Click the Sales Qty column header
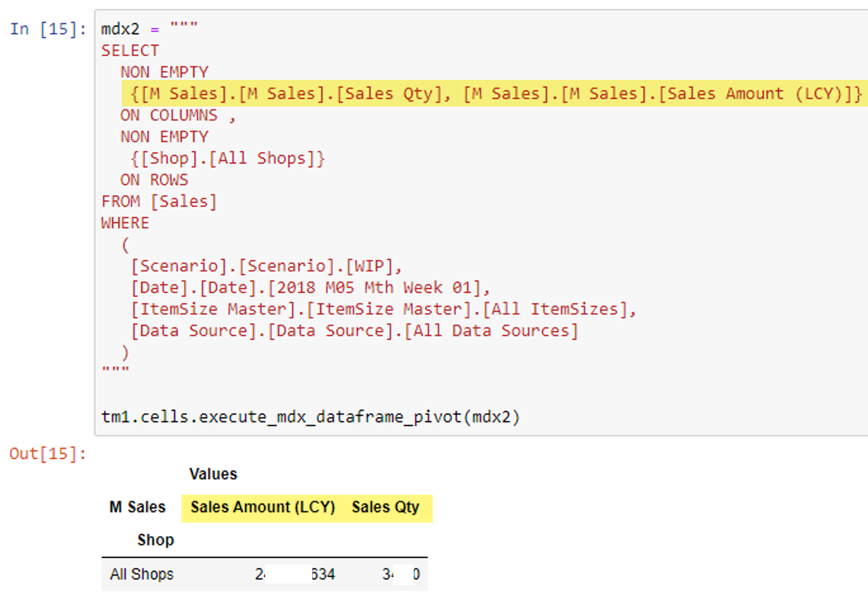Image resolution: width=868 pixels, height=600 pixels. [386, 507]
